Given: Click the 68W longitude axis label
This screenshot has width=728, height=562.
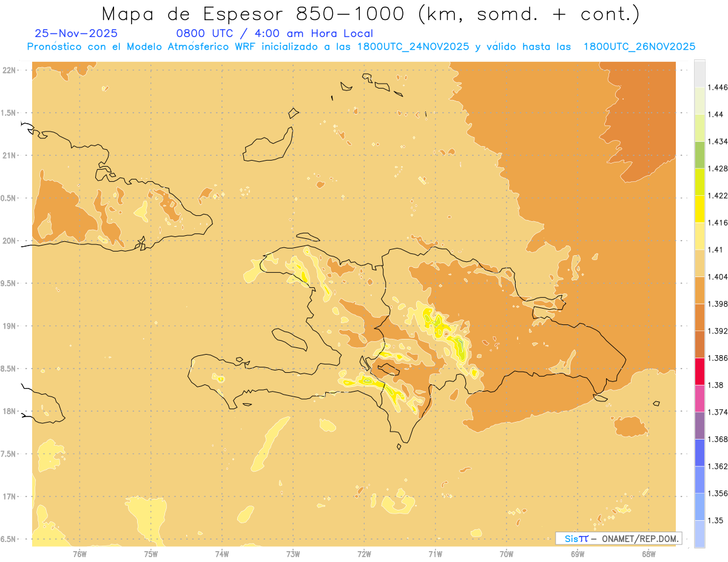Looking at the screenshot, I should point(649,554).
